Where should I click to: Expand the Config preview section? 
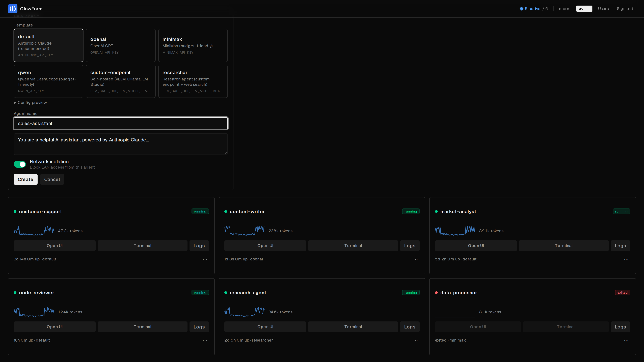[x=30, y=102]
